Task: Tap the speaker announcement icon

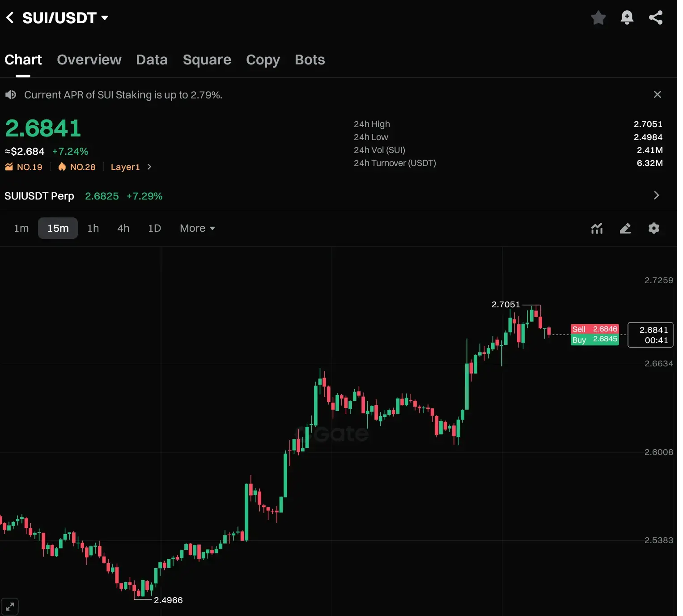Action: [11, 95]
